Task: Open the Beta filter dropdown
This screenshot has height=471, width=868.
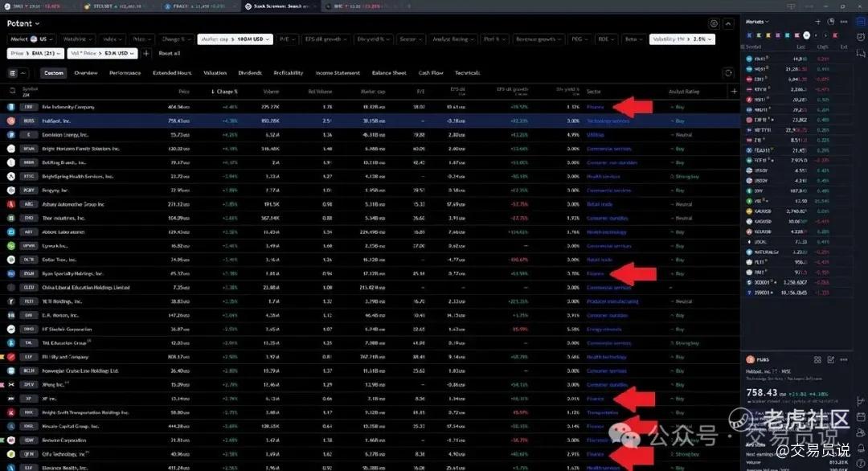Action: [x=633, y=39]
